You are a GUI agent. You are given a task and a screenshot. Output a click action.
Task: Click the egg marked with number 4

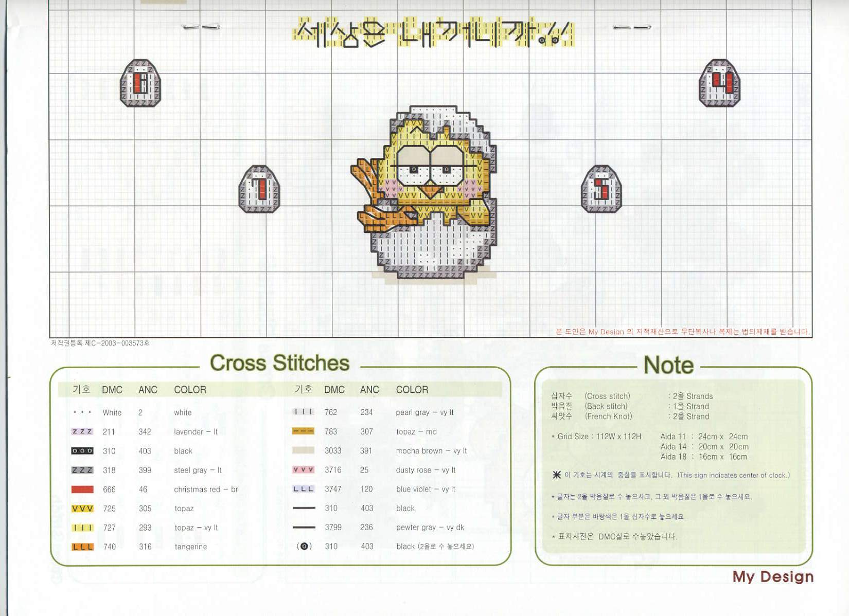[719, 83]
